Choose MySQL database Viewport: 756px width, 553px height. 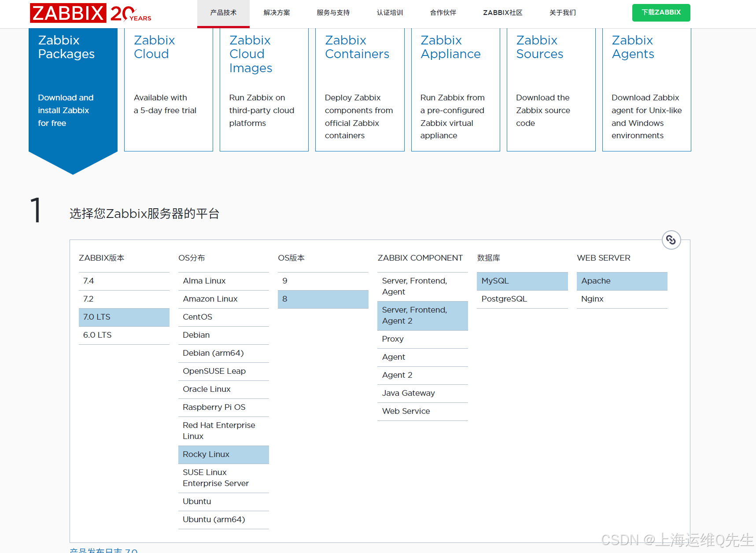[522, 281]
